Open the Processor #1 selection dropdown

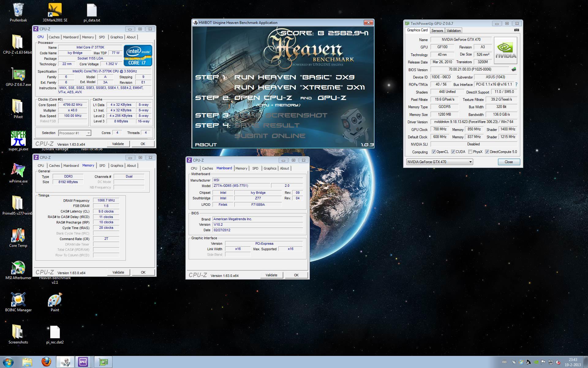pyautogui.click(x=74, y=133)
